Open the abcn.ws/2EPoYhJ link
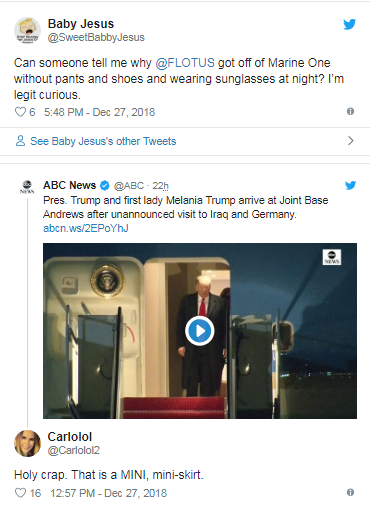 (86, 228)
